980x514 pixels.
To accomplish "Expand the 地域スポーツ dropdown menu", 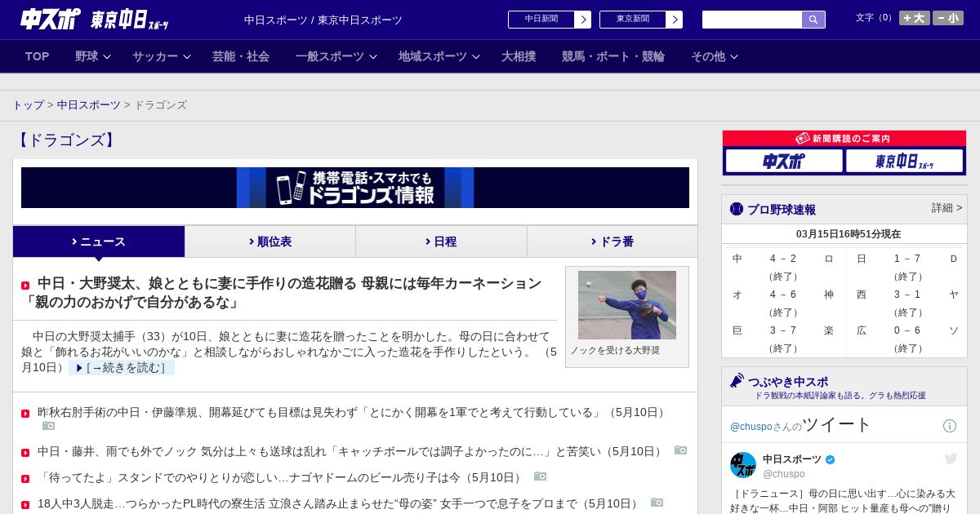I will pyautogui.click(x=439, y=56).
